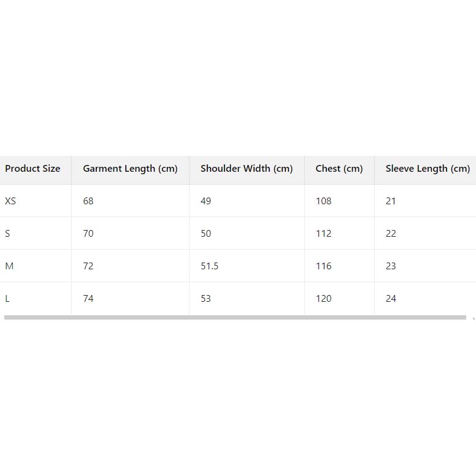Select the XS size row label
The width and height of the screenshot is (476, 476).
point(10,201)
